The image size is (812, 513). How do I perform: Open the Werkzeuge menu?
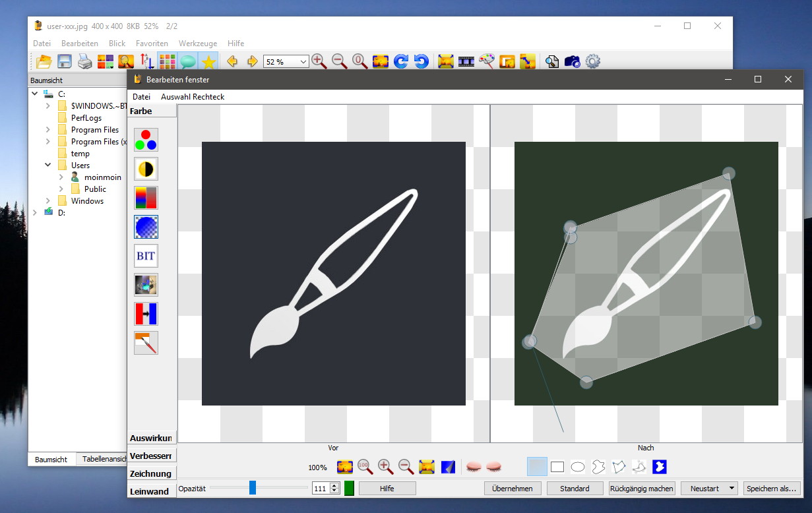click(199, 44)
